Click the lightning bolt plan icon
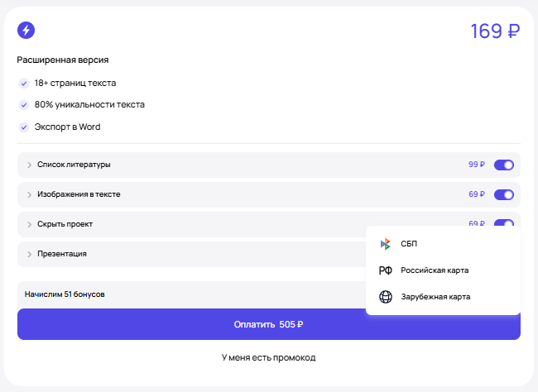The height and width of the screenshot is (392, 538). click(x=26, y=31)
